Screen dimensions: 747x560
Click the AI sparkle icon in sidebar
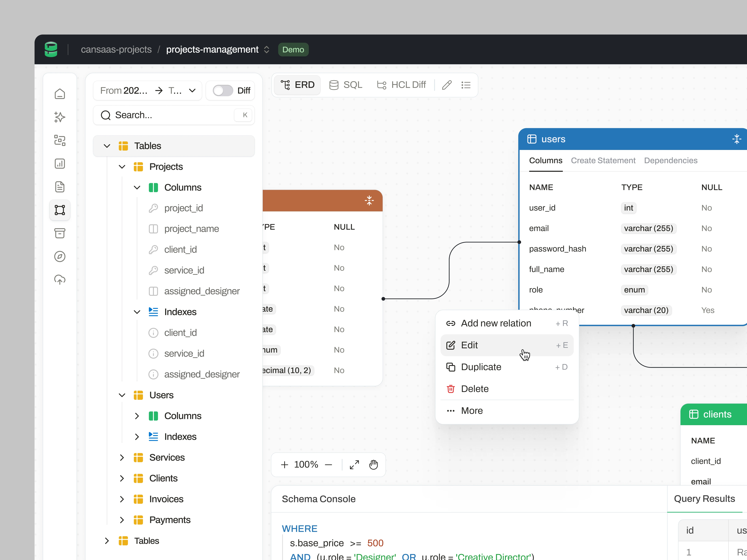60,117
